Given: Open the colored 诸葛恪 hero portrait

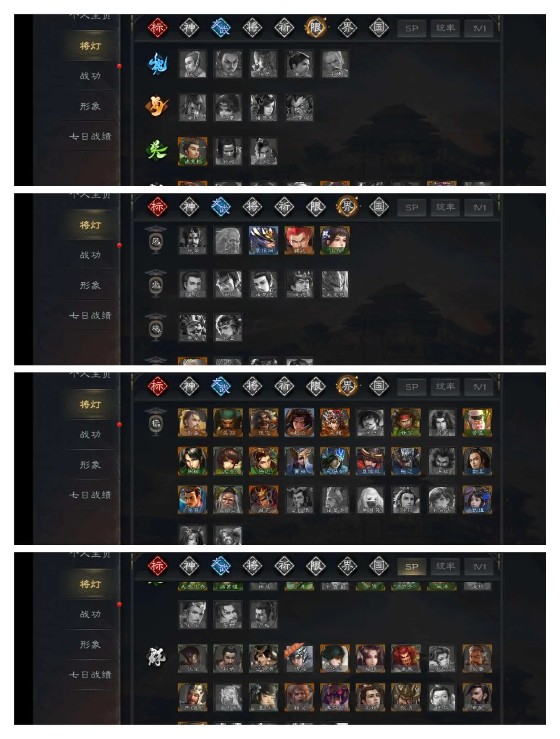Looking at the screenshot, I should pos(193,151).
